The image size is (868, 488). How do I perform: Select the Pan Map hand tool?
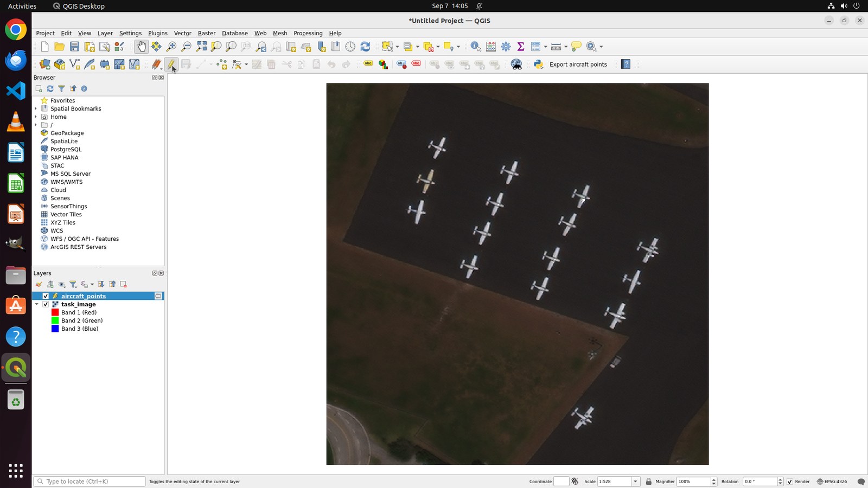[141, 47]
